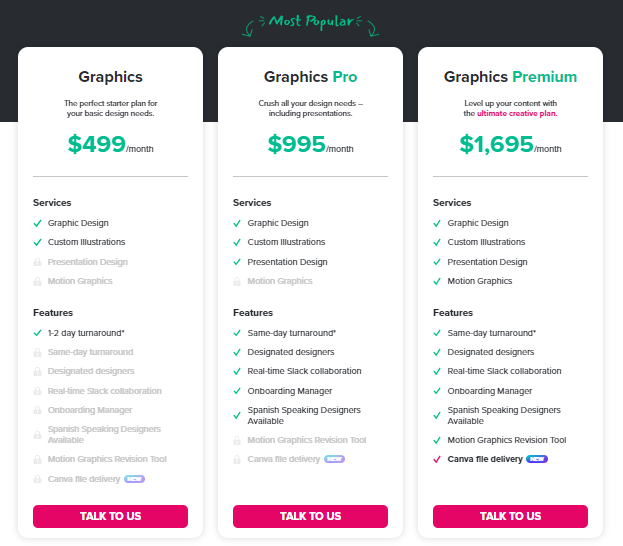This screenshot has height=546, width=623.
Task: Click the lock icon beside Same-day turnaround in Graphics plan
Action: click(37, 352)
